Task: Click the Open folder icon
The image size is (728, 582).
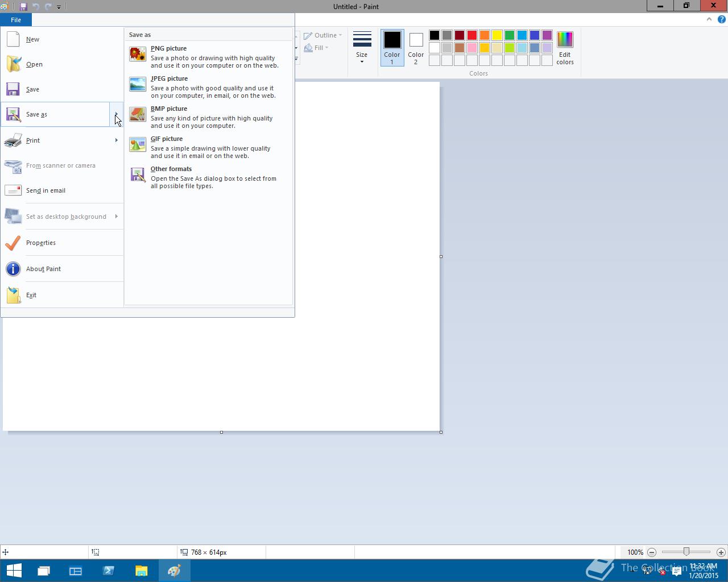Action: click(x=13, y=64)
